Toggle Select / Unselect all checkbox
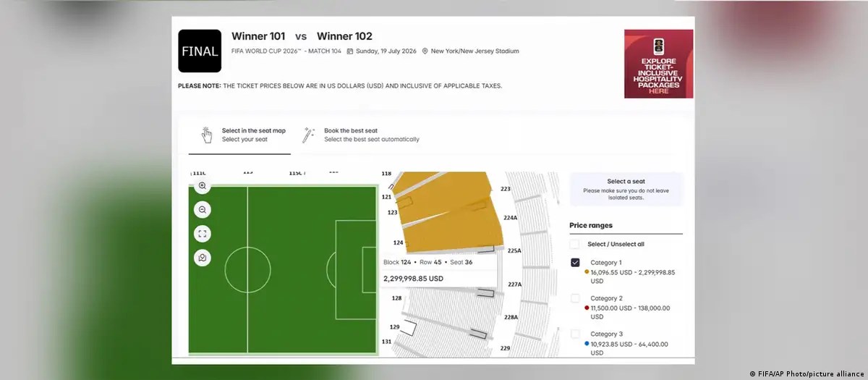Screen dimensions: 868x380 click(x=575, y=244)
